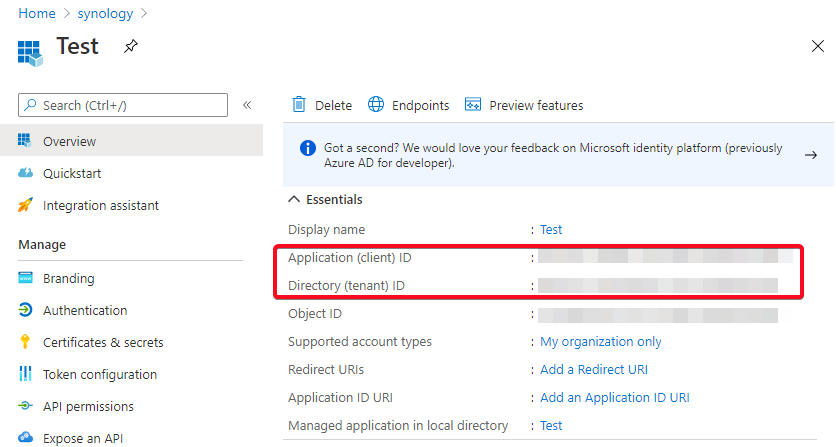Click the Authentication arrow icon
The height and width of the screenshot is (447, 836).
(25, 310)
